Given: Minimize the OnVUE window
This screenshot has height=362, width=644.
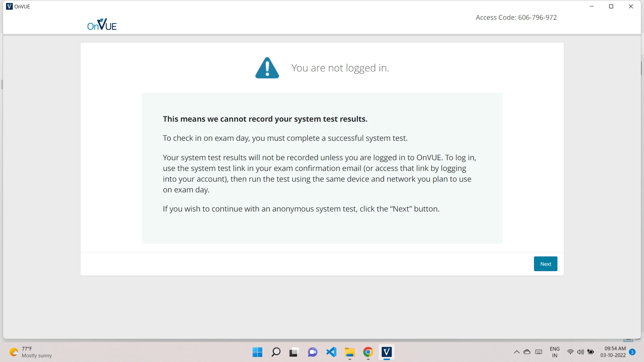Looking at the screenshot, I should tap(592, 6).
